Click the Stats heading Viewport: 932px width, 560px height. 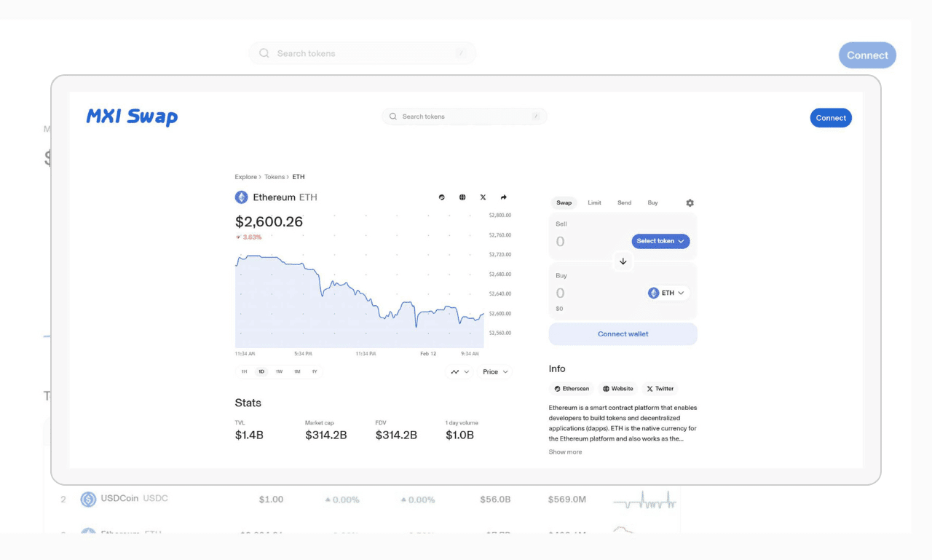[248, 403]
